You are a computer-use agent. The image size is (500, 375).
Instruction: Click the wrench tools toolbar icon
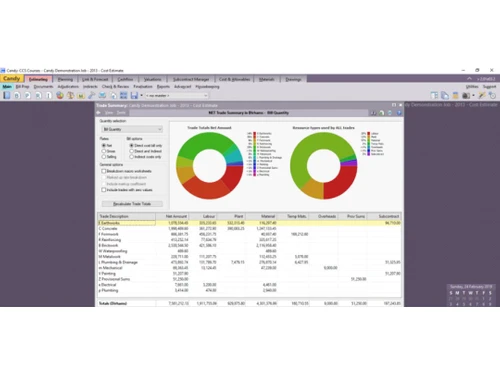(x=91, y=95)
